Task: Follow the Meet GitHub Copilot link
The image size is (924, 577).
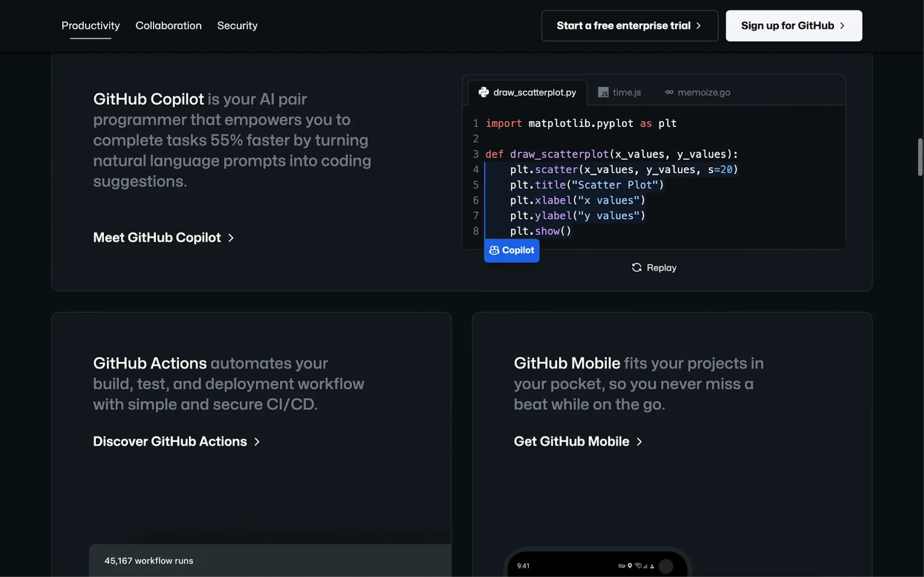Action: pos(157,237)
